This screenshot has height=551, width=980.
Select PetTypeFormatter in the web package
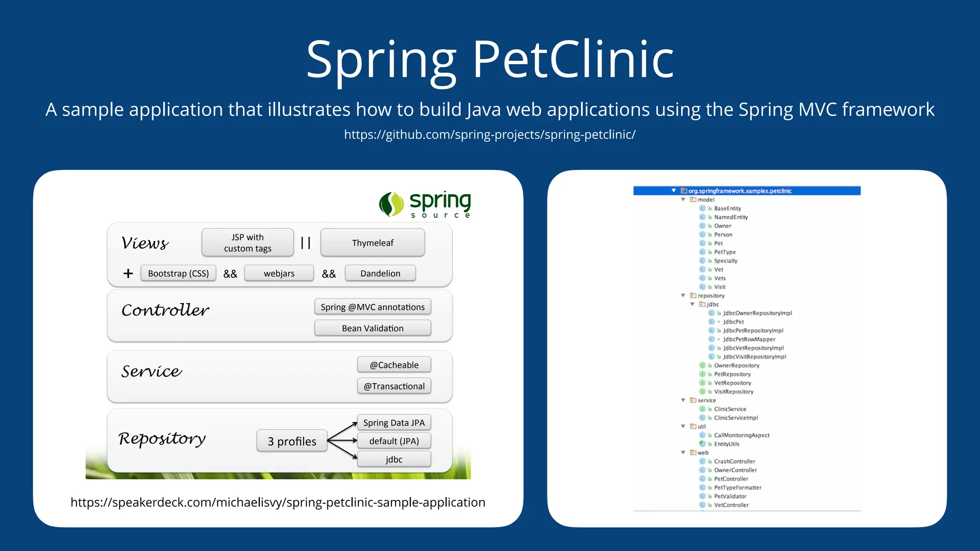738,487
